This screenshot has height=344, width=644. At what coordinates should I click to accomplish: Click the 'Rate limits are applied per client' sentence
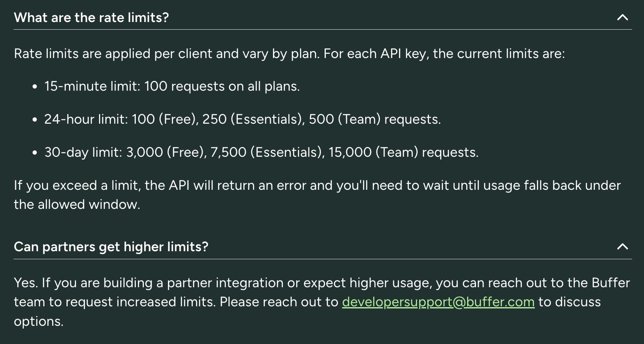click(x=289, y=54)
